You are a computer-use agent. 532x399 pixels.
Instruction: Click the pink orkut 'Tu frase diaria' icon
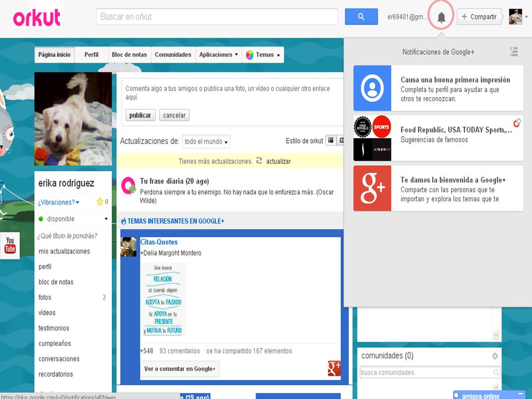click(129, 186)
